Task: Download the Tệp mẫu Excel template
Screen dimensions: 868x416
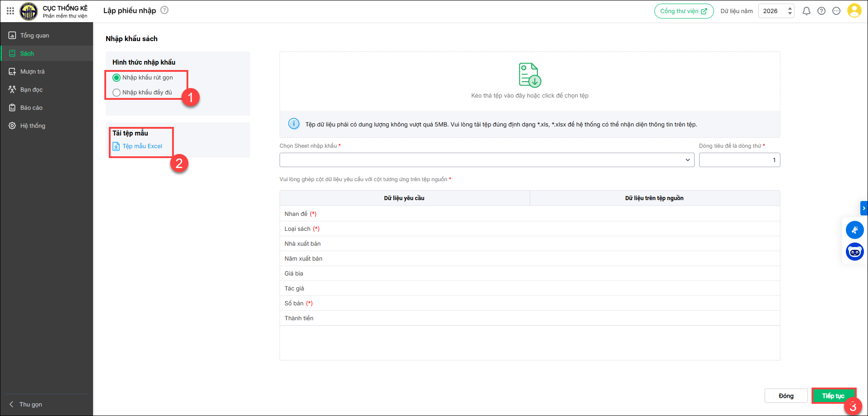Action: [142, 146]
